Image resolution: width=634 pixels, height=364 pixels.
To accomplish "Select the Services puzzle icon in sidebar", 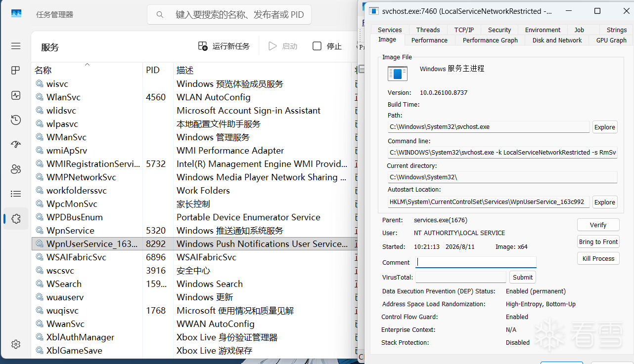I will [16, 219].
